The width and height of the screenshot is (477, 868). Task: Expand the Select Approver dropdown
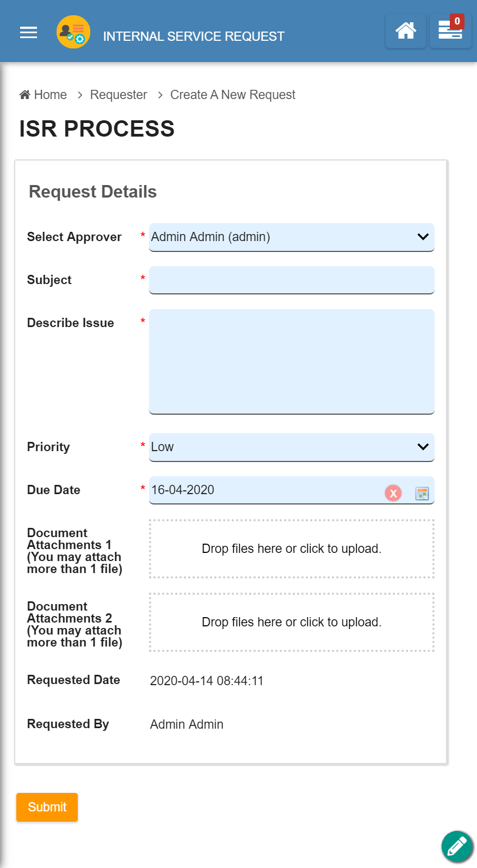292,237
